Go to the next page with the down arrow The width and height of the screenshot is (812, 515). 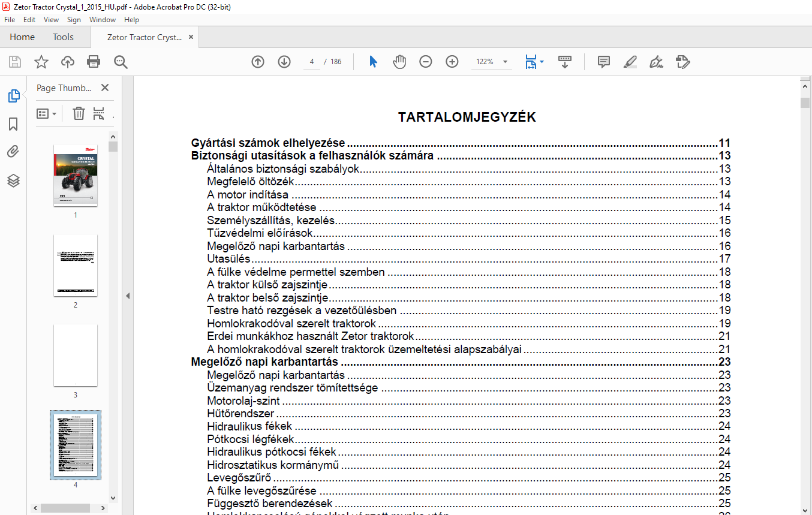[x=284, y=62]
